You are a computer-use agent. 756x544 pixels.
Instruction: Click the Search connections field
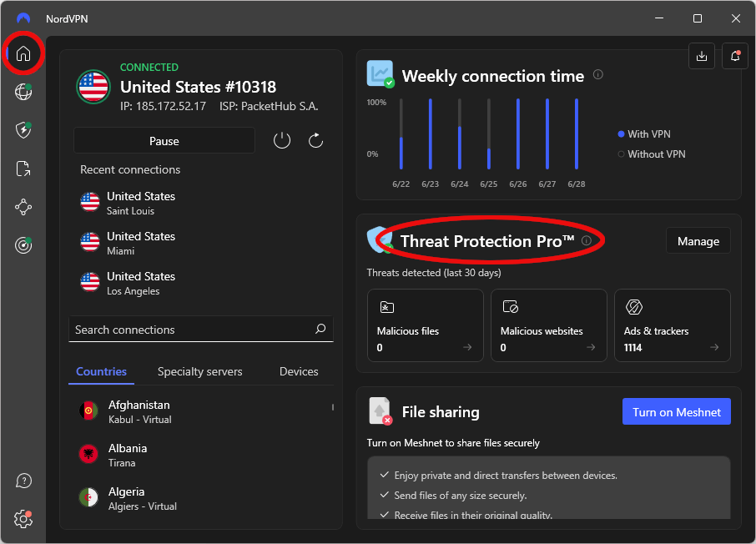(200, 330)
